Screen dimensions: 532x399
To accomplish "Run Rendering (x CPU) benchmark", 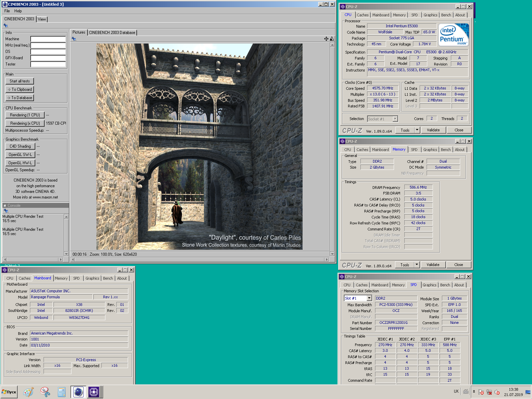I will coord(25,123).
